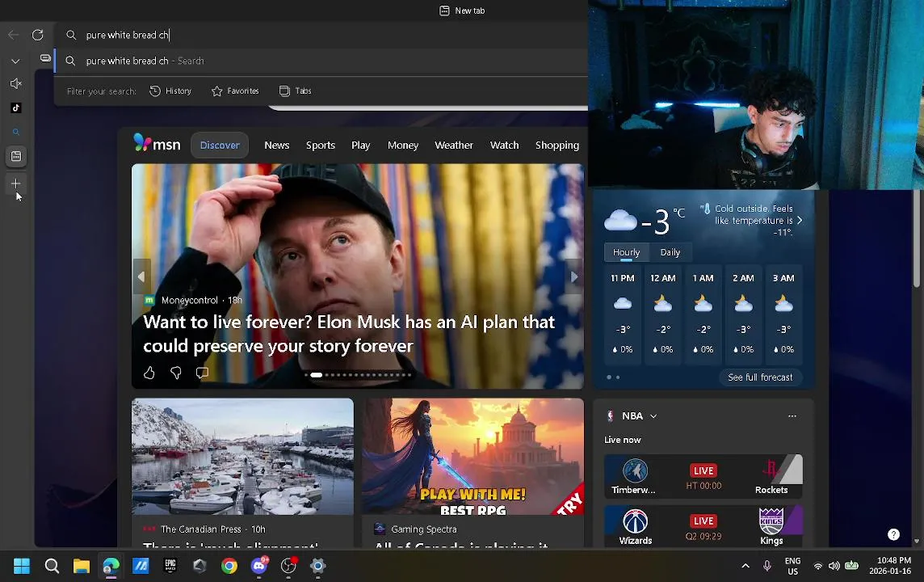Screen dimensions: 924x582
Task: Filter search by History
Action: (x=170, y=91)
